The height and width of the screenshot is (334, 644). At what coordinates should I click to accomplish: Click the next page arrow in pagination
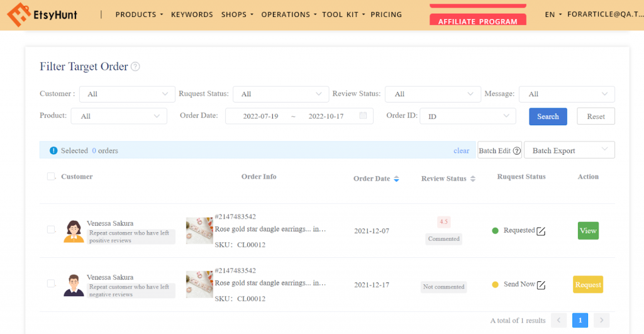click(601, 321)
